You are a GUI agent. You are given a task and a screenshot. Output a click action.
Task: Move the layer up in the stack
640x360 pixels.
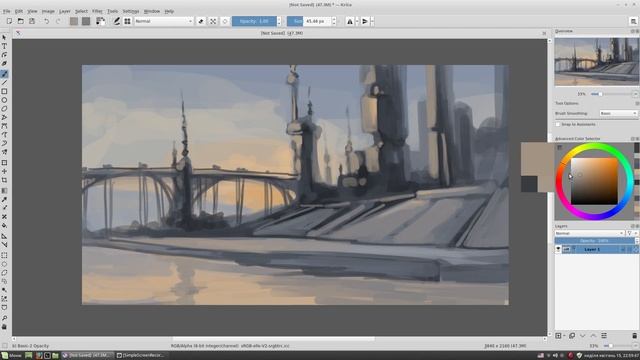click(x=593, y=336)
